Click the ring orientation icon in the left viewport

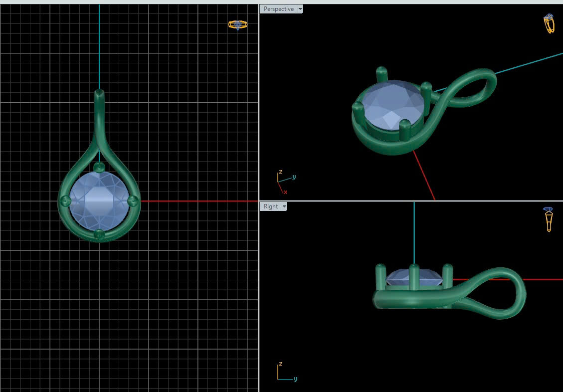point(237,24)
